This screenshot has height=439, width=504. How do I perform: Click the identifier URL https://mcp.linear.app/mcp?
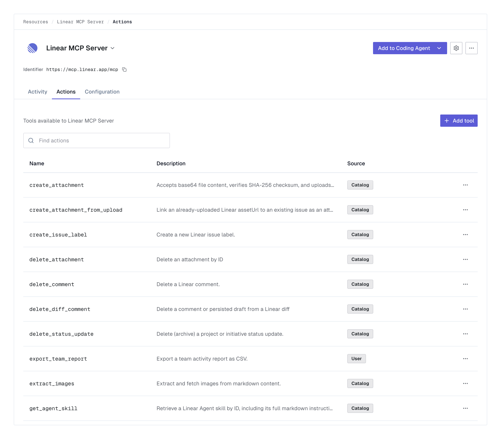click(82, 70)
